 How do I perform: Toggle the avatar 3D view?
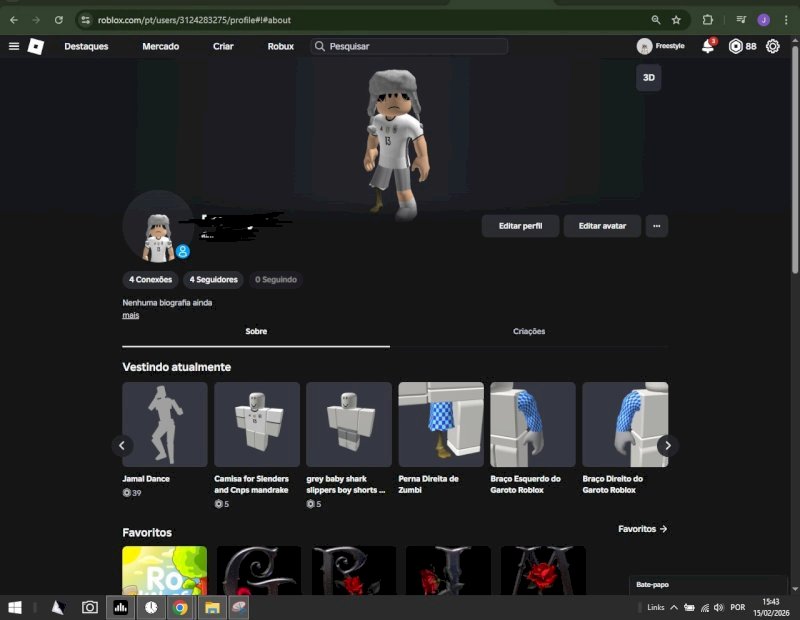(648, 77)
